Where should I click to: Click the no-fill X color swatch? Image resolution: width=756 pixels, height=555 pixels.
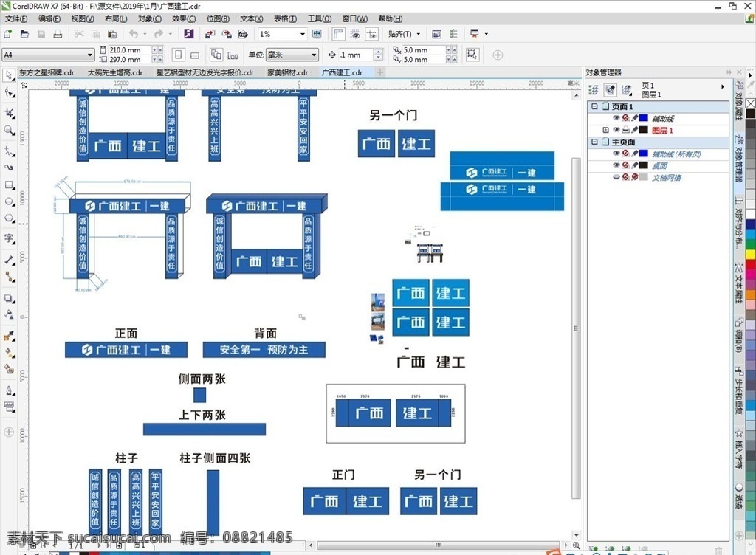coord(751,103)
